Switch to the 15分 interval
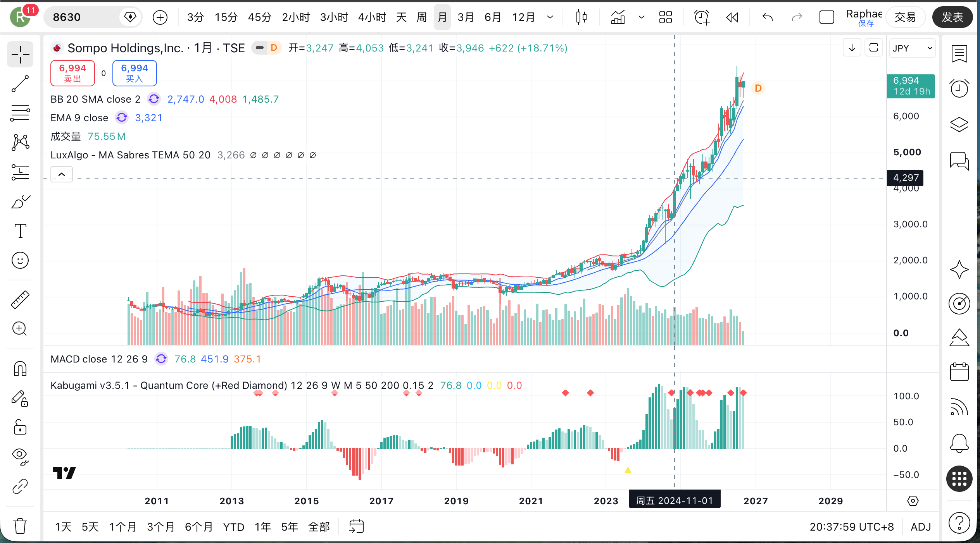The width and height of the screenshot is (980, 543). pos(226,17)
